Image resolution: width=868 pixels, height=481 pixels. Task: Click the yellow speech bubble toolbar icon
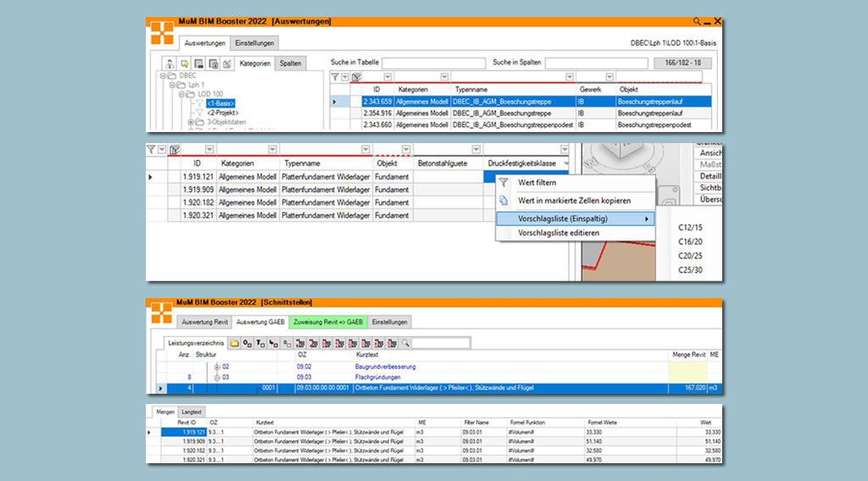[x=184, y=64]
